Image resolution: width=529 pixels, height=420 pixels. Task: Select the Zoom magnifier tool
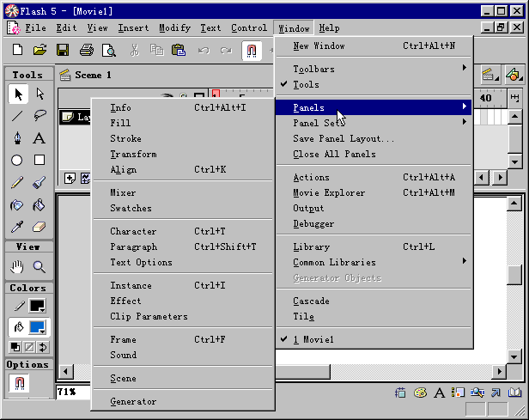click(x=40, y=267)
